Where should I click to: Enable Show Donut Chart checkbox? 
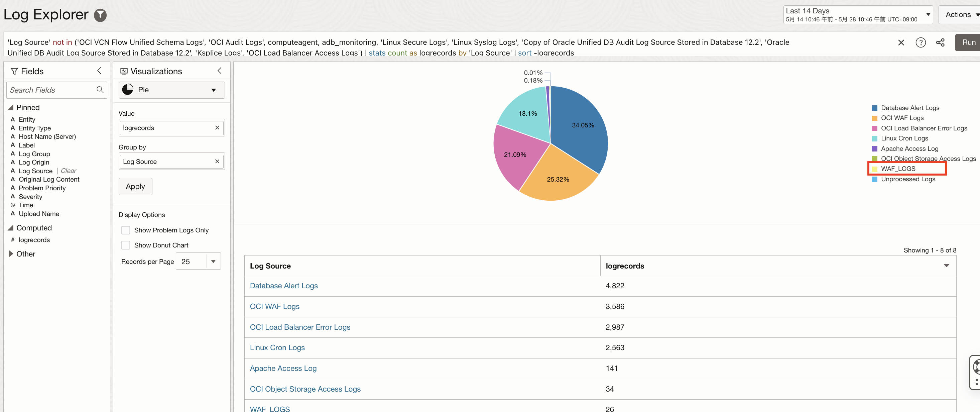pos(126,245)
